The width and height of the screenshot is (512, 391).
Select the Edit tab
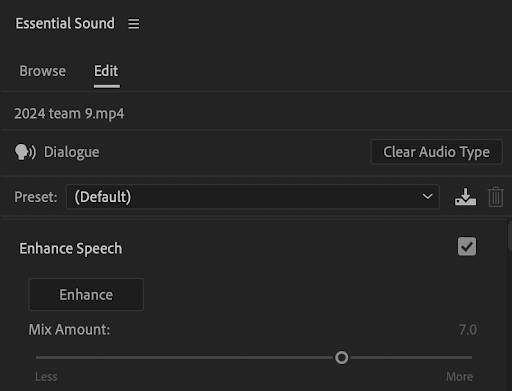(106, 71)
